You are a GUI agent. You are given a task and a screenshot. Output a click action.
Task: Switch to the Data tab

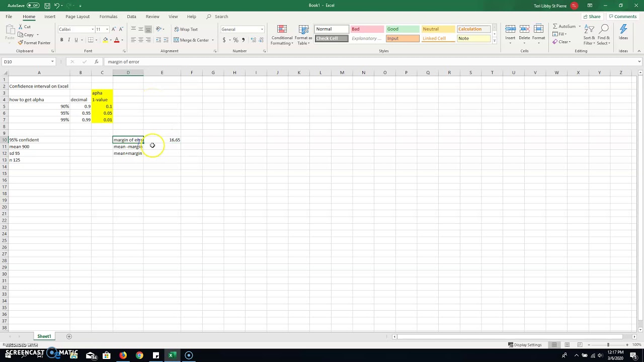coord(131,17)
